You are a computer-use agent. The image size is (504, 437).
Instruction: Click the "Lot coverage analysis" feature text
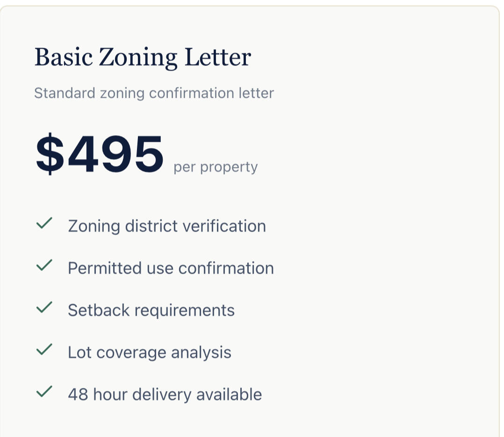150,352
